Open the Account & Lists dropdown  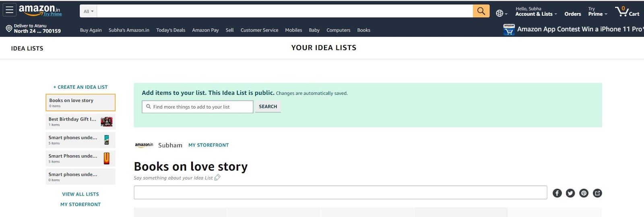pos(536,11)
